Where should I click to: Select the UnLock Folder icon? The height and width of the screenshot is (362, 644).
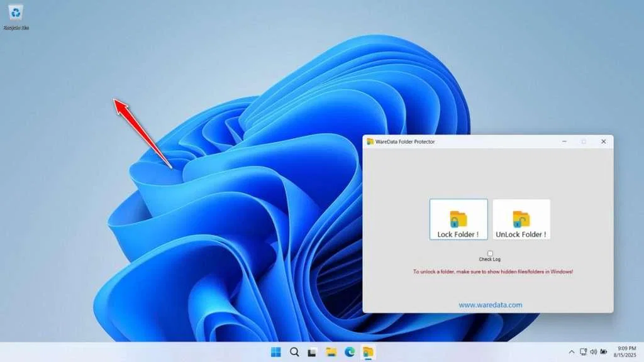[x=521, y=219]
